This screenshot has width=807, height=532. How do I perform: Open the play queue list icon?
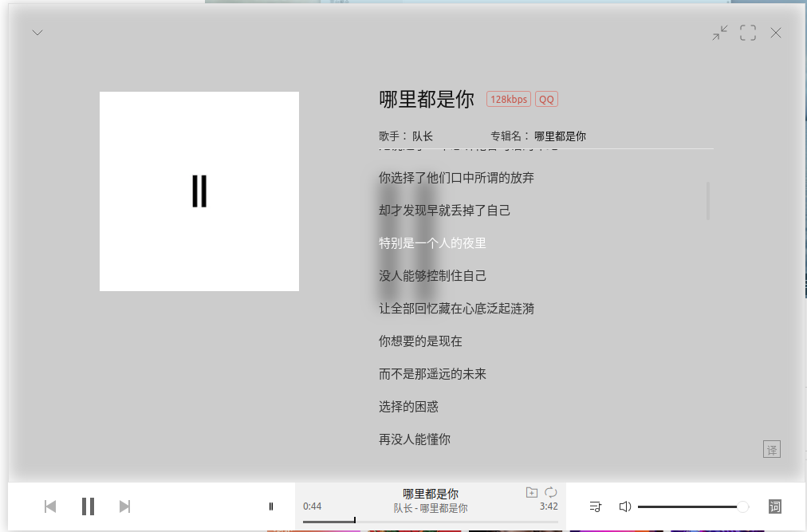pos(596,506)
